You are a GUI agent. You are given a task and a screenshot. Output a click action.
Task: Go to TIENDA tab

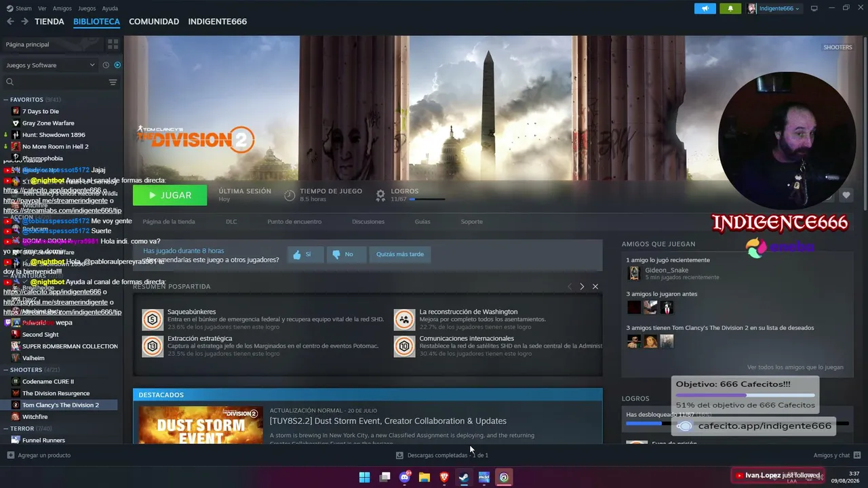pyautogui.click(x=50, y=22)
